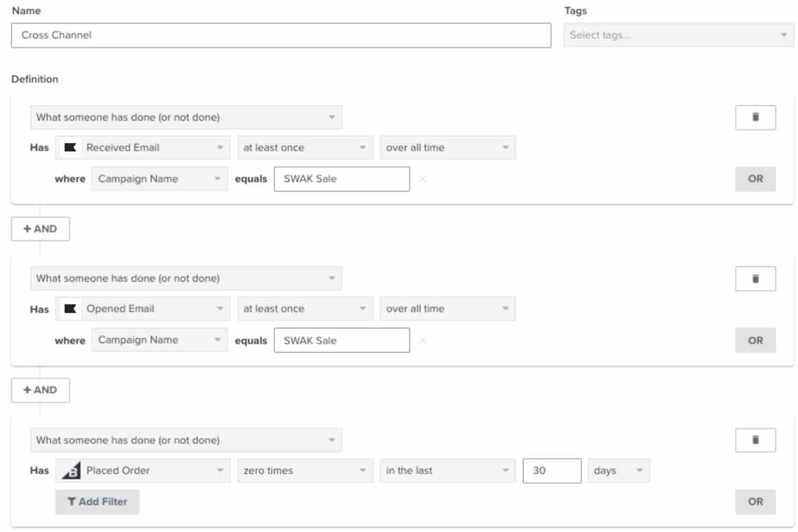Screen dimensions: 798x532
Task: Open the Campaign Name property dropdown
Action: [x=159, y=179]
